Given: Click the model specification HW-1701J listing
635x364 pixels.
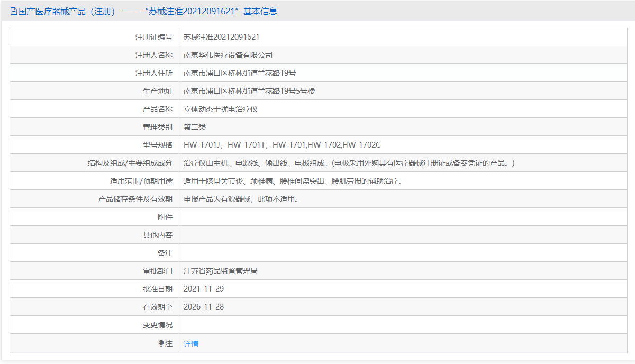Looking at the screenshot, I should [x=203, y=144].
